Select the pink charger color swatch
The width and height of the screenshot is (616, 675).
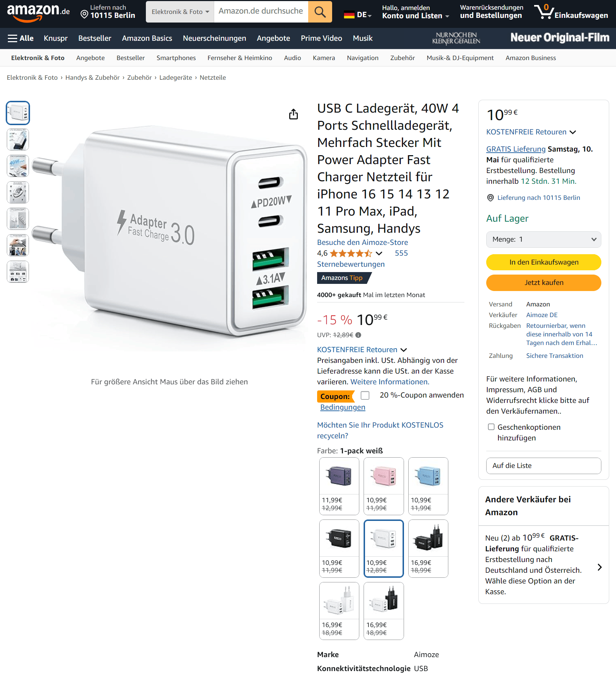(x=384, y=486)
